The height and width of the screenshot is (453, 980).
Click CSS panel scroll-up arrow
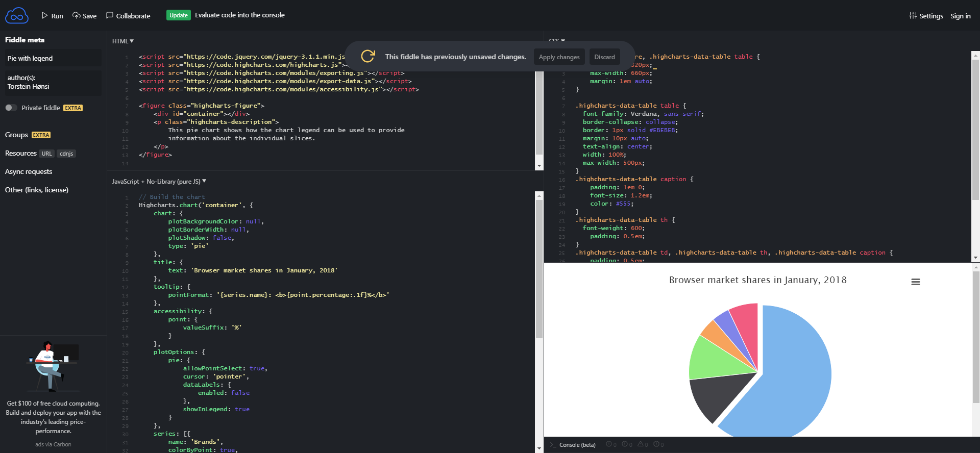pyautogui.click(x=975, y=55)
